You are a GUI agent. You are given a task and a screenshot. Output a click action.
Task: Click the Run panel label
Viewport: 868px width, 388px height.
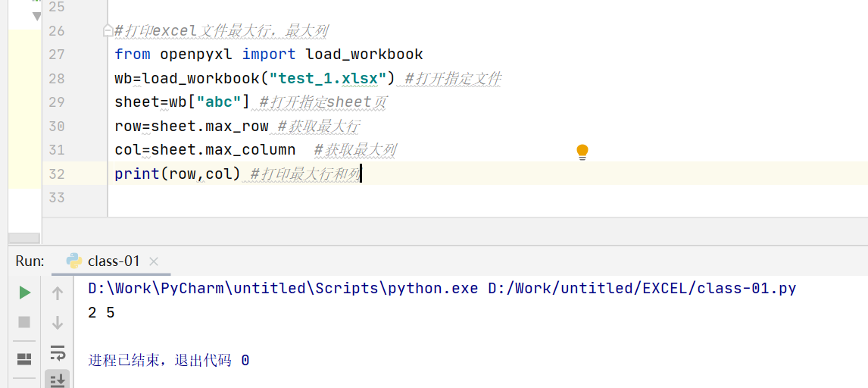(30, 261)
